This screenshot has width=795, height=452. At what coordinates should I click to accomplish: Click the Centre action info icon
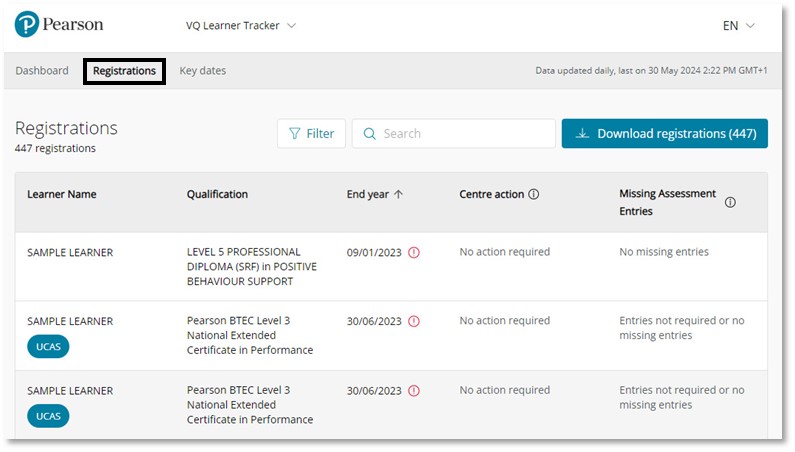pos(534,195)
